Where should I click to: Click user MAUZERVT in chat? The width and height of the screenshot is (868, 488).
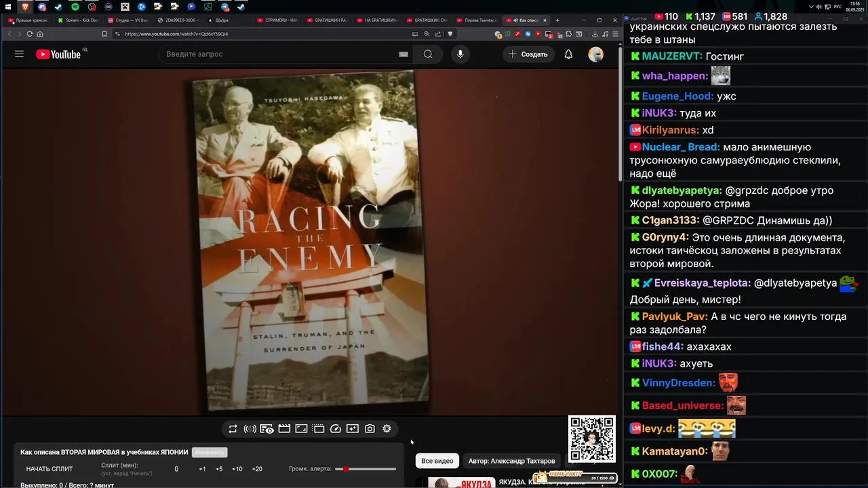[672, 56]
